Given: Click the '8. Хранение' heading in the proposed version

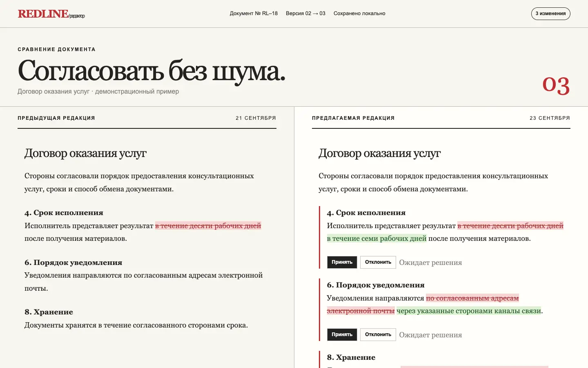Looking at the screenshot, I should tap(351, 357).
